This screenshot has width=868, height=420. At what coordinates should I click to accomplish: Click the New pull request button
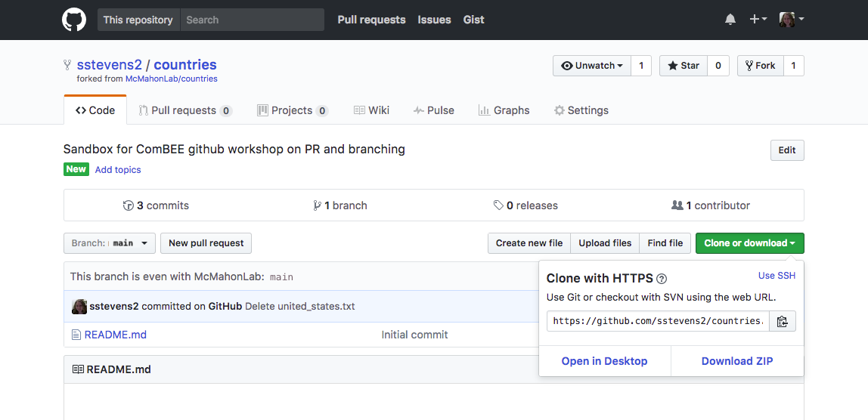click(x=206, y=243)
